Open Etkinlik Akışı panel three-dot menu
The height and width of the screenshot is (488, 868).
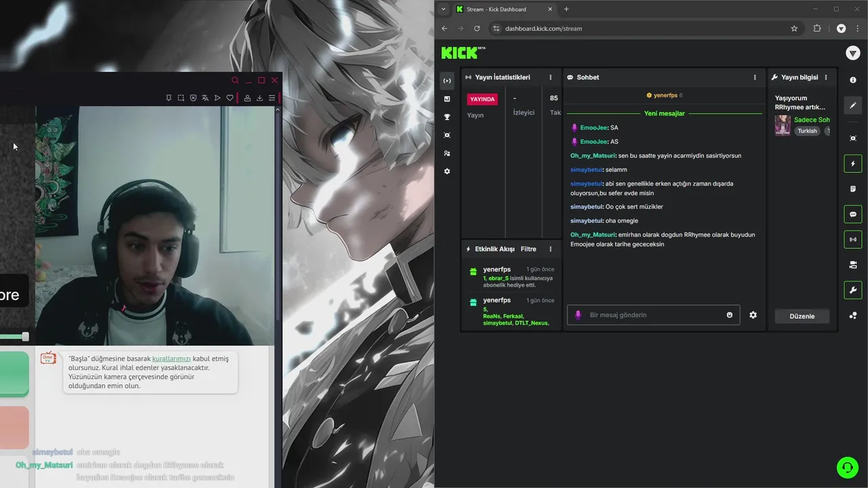551,249
